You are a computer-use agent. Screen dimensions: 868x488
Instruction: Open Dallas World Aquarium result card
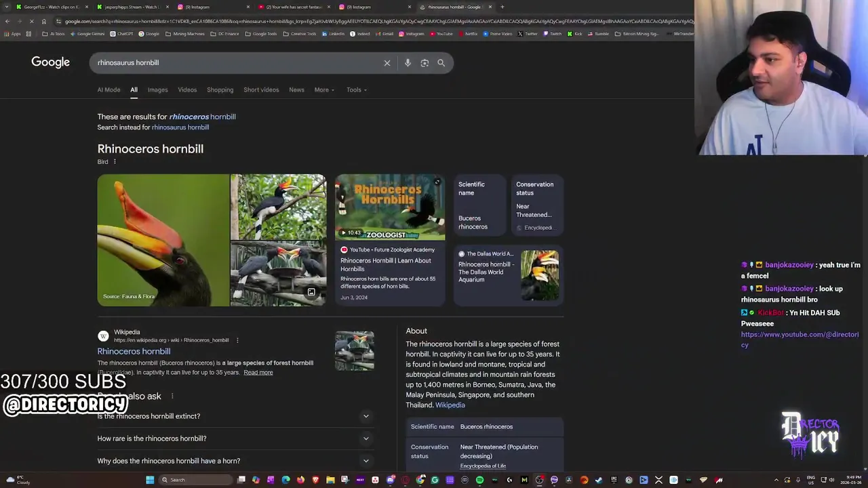pyautogui.click(x=508, y=275)
